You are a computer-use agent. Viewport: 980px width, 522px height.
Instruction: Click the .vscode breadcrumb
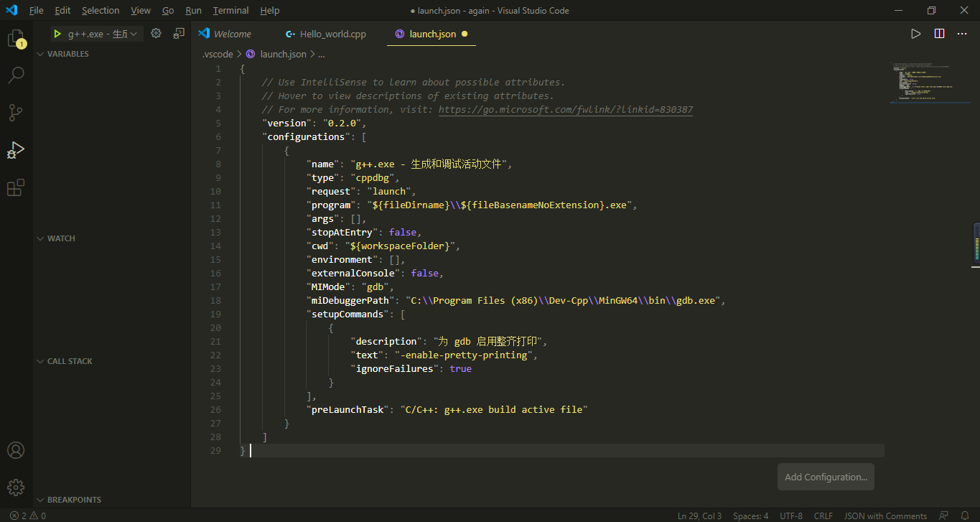click(218, 54)
